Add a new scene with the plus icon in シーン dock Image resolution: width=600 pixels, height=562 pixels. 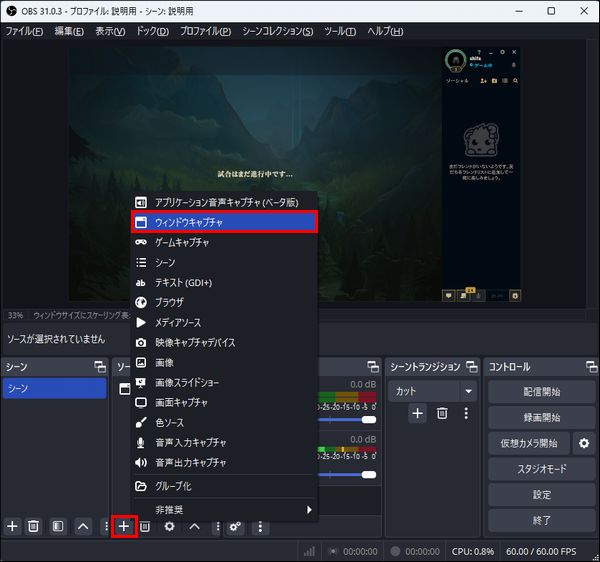pos(12,526)
